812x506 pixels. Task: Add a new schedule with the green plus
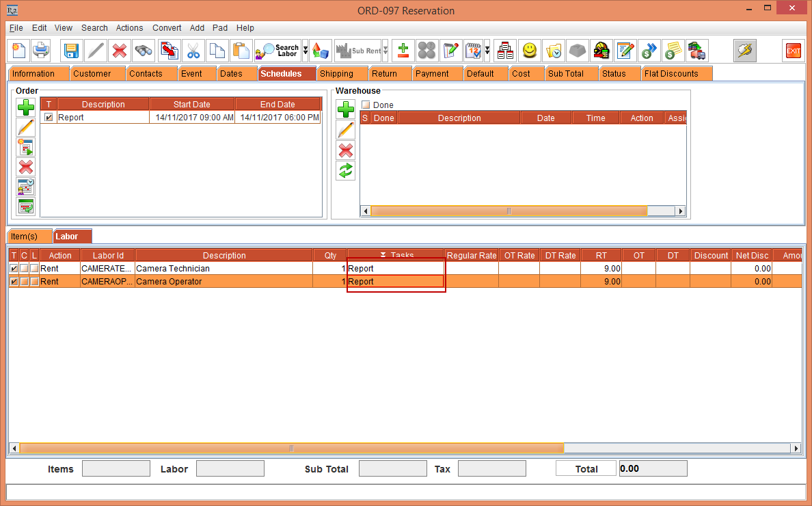(25, 107)
